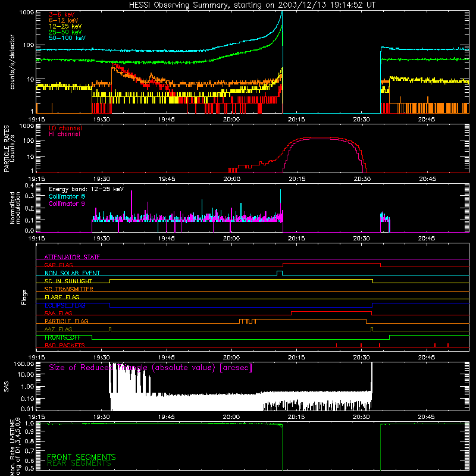The height and width of the screenshot is (476, 476).
Task: Click the green 25-50 keV legend entry
Action: [65, 32]
